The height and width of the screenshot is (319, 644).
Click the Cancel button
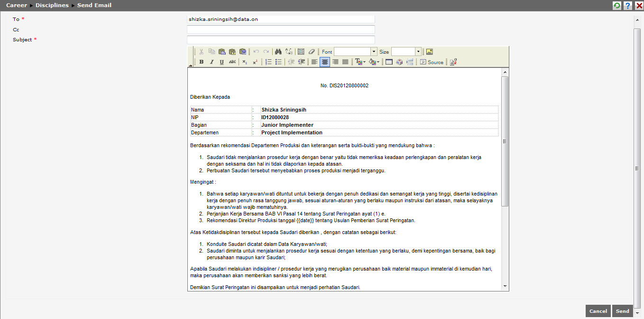[598, 311]
